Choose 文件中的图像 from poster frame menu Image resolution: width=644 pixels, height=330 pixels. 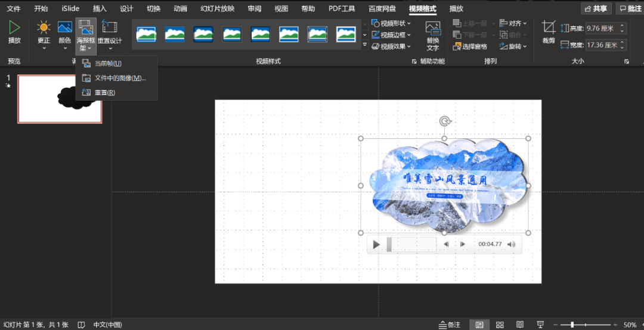119,78
